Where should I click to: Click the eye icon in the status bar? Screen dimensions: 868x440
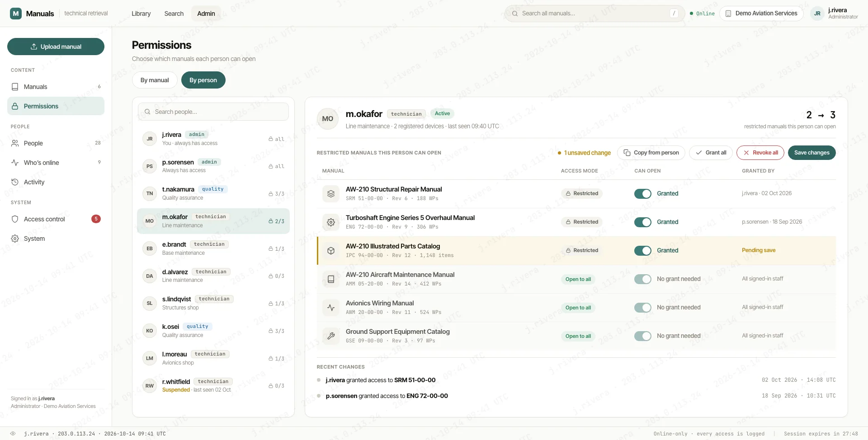point(13,434)
